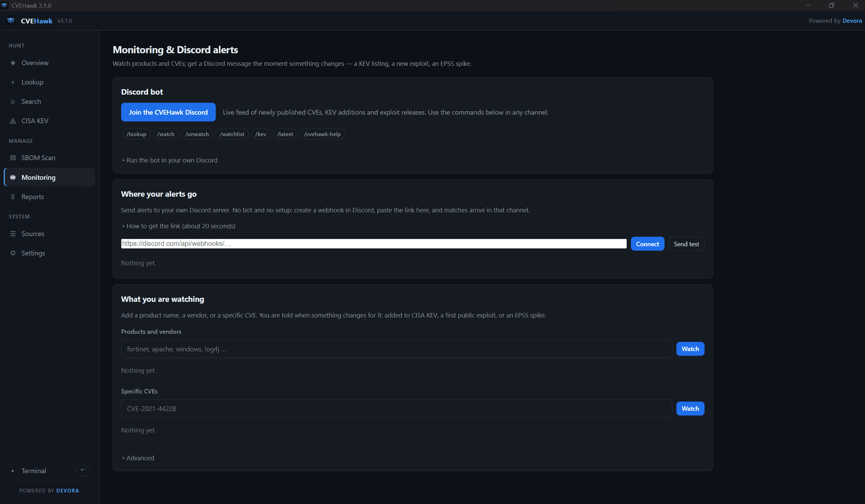Focus the Discord webhook URL field
Screen dimensions: 865x504
point(374,244)
